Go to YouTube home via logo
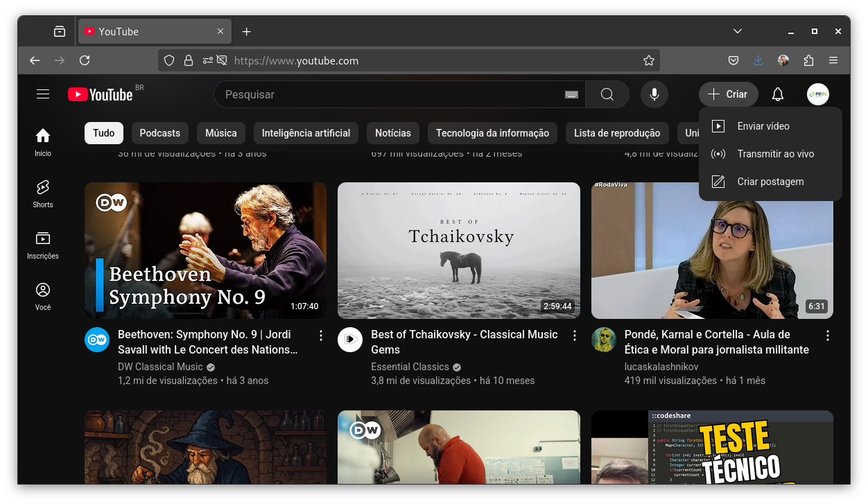868x504 pixels. tap(100, 94)
